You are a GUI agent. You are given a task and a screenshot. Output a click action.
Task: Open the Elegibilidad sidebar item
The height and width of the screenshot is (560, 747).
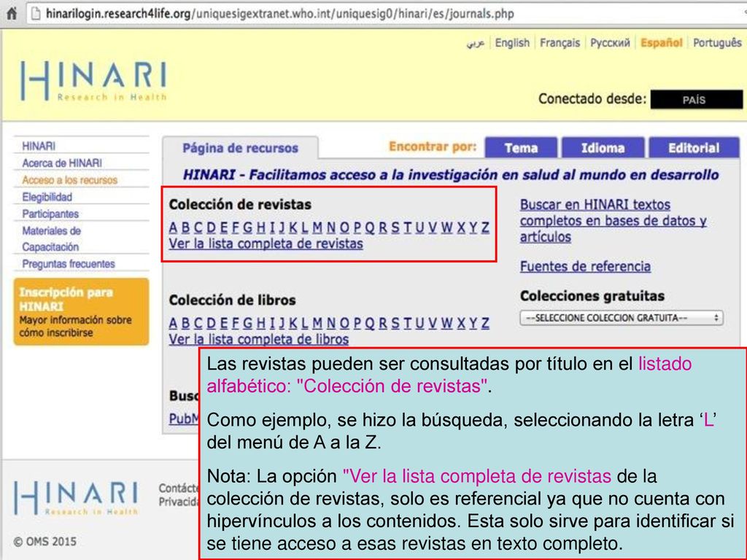[47, 197]
